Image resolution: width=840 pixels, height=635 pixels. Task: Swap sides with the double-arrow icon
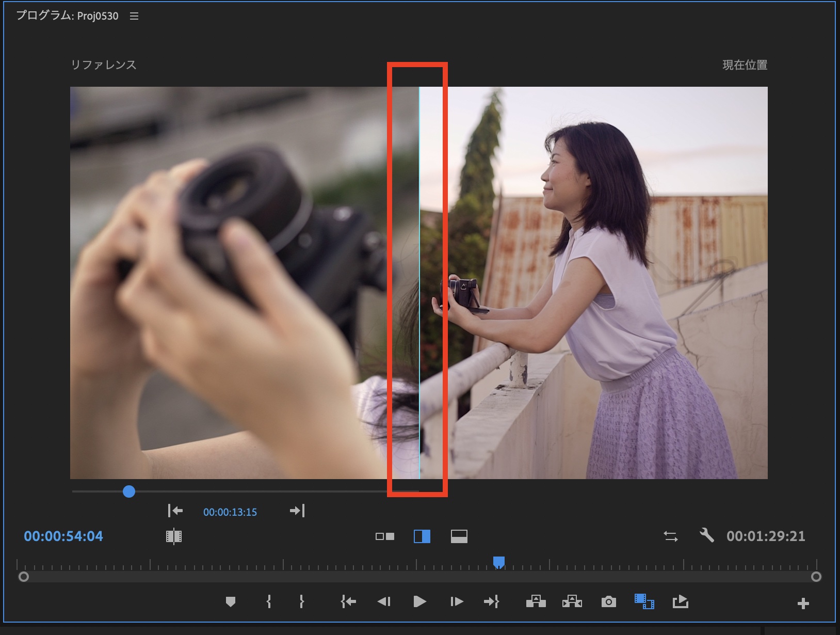pyautogui.click(x=671, y=536)
